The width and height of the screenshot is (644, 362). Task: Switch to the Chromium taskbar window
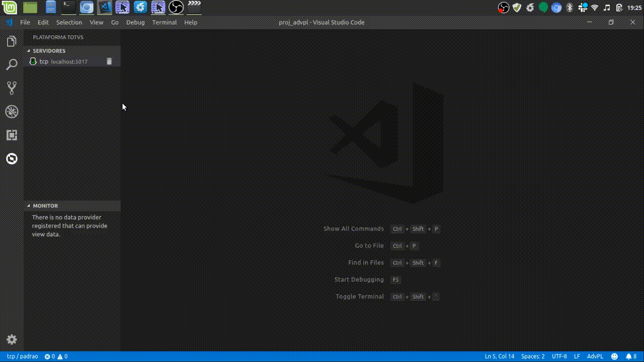(x=87, y=7)
